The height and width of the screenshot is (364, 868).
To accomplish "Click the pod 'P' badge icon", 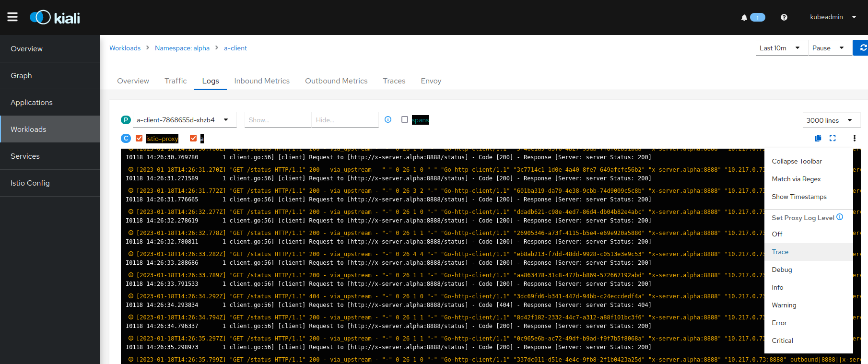I will tap(126, 120).
